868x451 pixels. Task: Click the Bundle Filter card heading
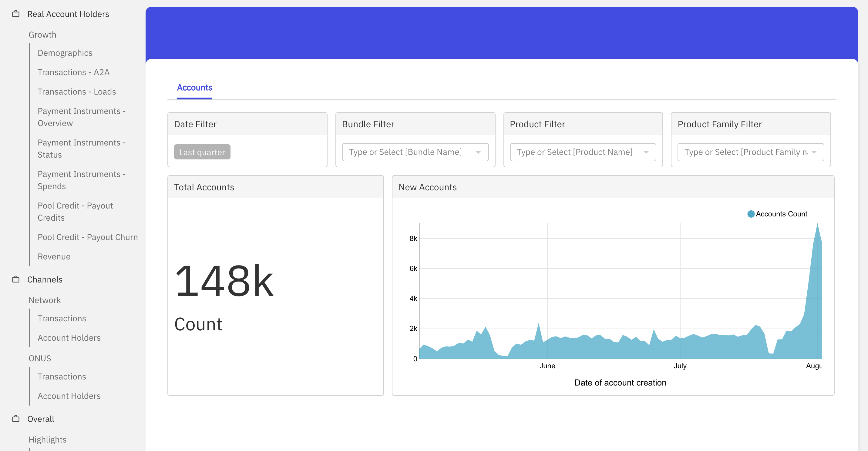click(x=368, y=124)
